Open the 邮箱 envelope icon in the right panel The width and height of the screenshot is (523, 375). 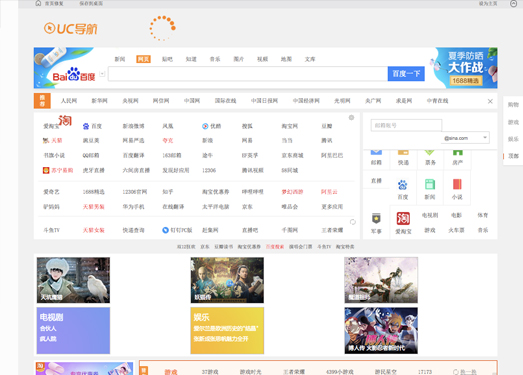[376, 152]
